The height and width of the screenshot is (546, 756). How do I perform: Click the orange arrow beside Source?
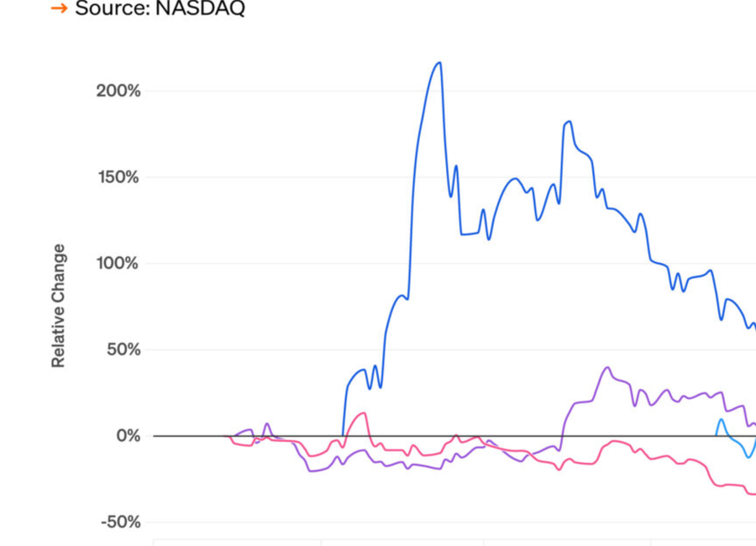pos(59,8)
